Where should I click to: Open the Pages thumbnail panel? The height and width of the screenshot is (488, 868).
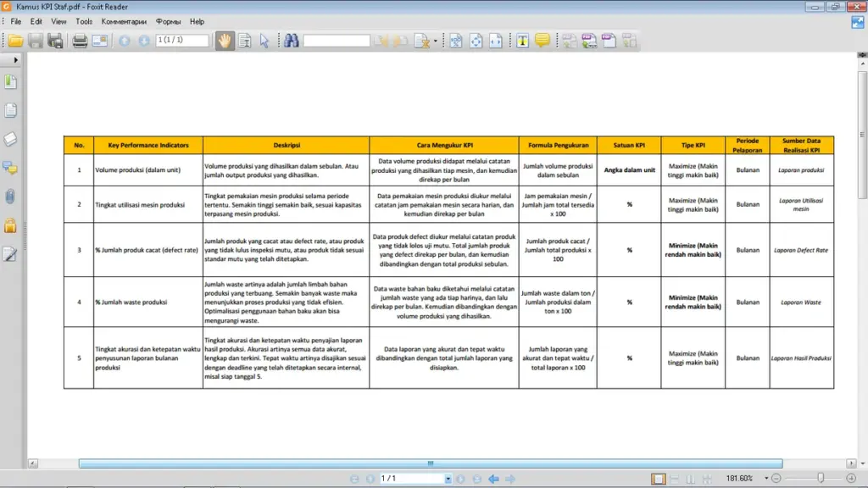[x=10, y=111]
